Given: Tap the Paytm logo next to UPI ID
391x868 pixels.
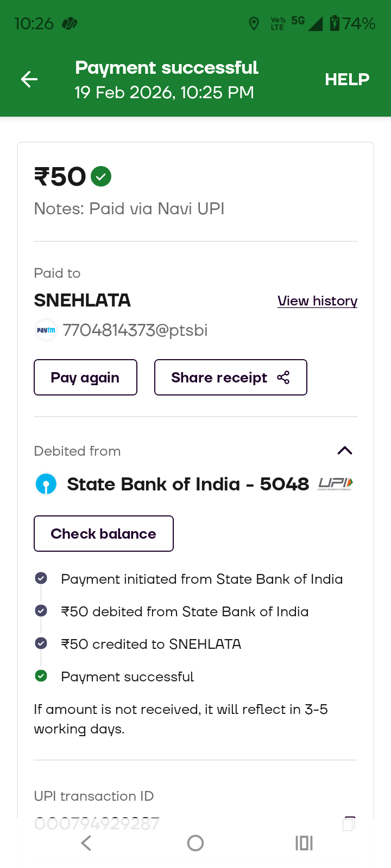Looking at the screenshot, I should [x=46, y=330].
